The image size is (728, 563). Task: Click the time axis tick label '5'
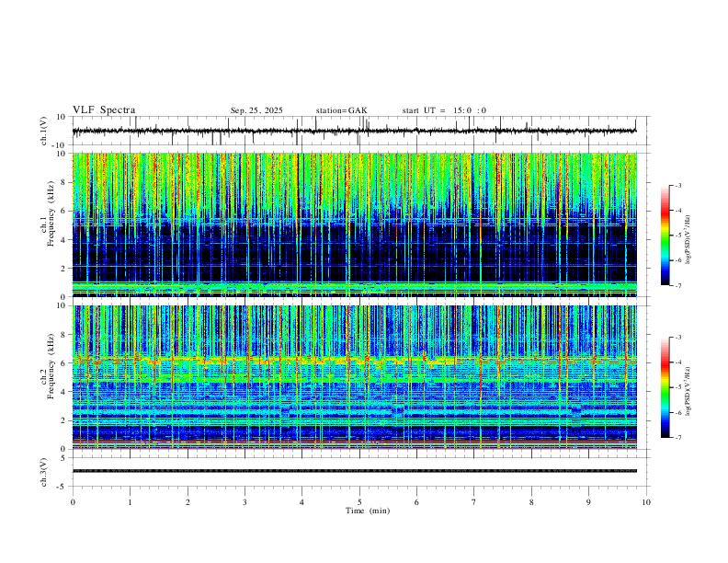pyautogui.click(x=359, y=502)
